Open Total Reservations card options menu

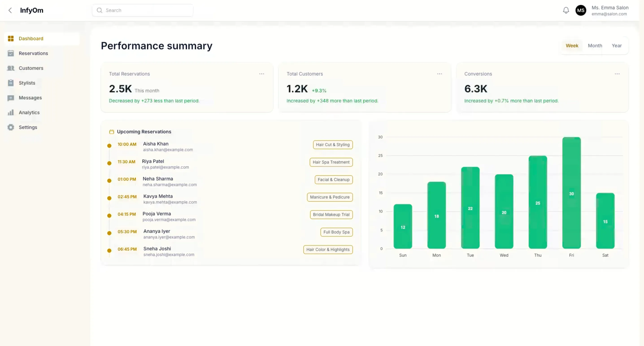(261, 74)
